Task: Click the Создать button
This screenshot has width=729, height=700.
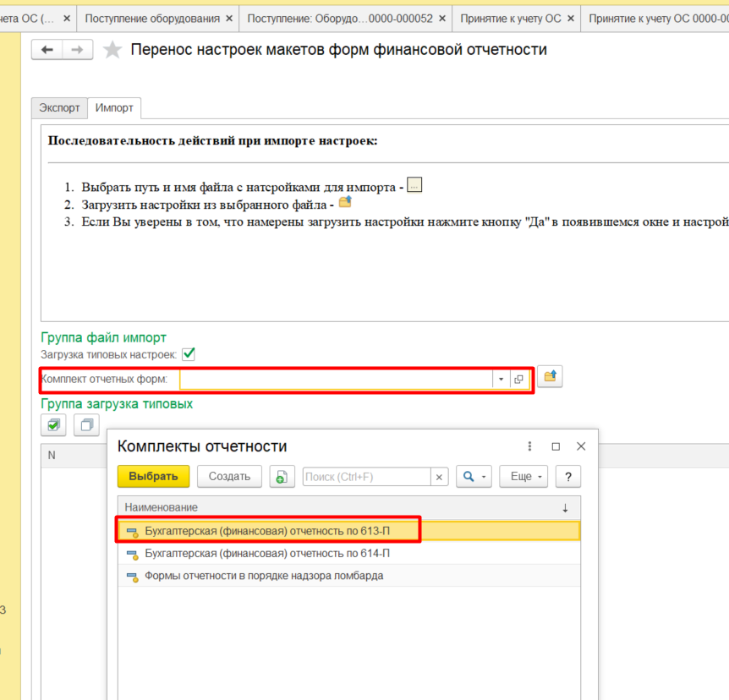Action: 229,477
